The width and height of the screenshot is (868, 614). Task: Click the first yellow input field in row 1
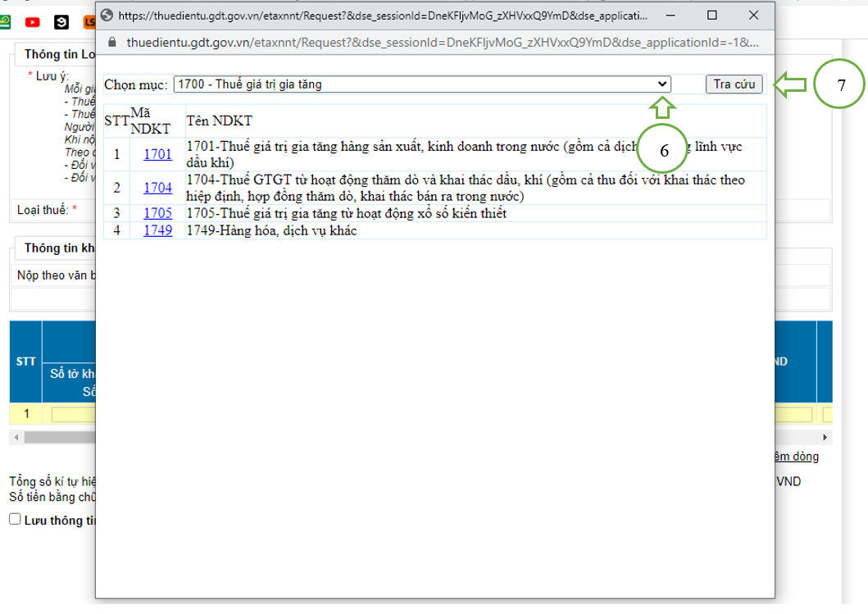(x=73, y=414)
